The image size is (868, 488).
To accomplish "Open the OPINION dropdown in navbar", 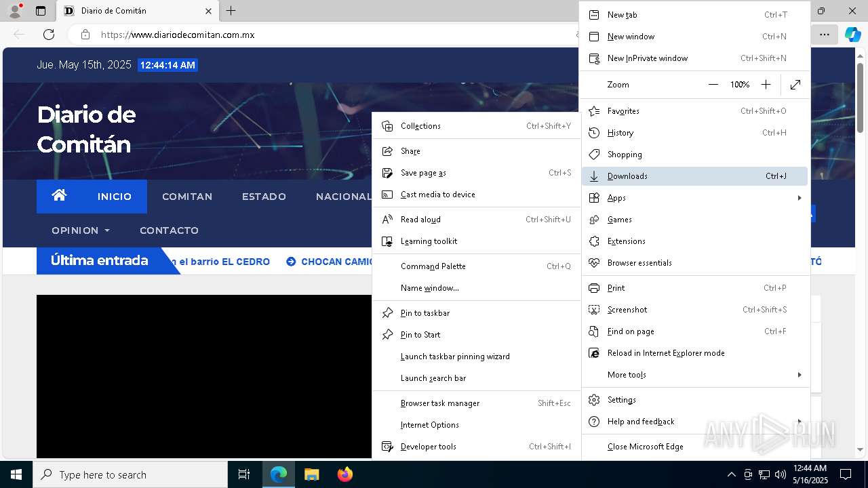I will click(81, 230).
